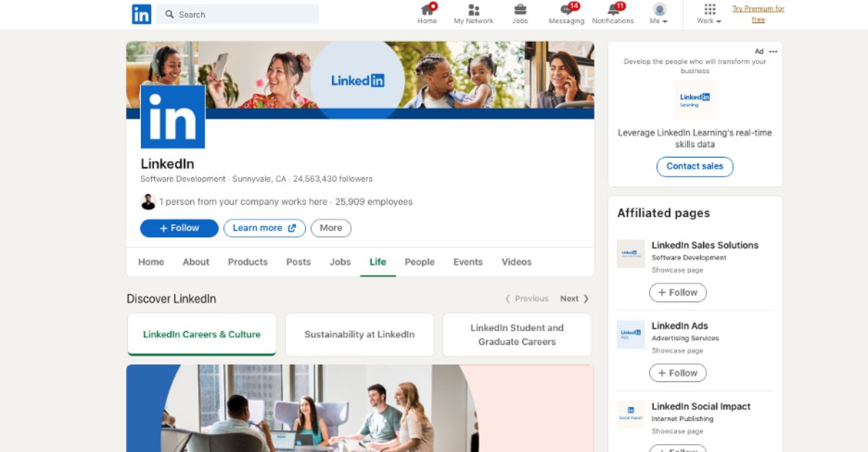868x452 pixels.
Task: Click the LinkedIn logo in the top bar
Action: pyautogui.click(x=141, y=14)
